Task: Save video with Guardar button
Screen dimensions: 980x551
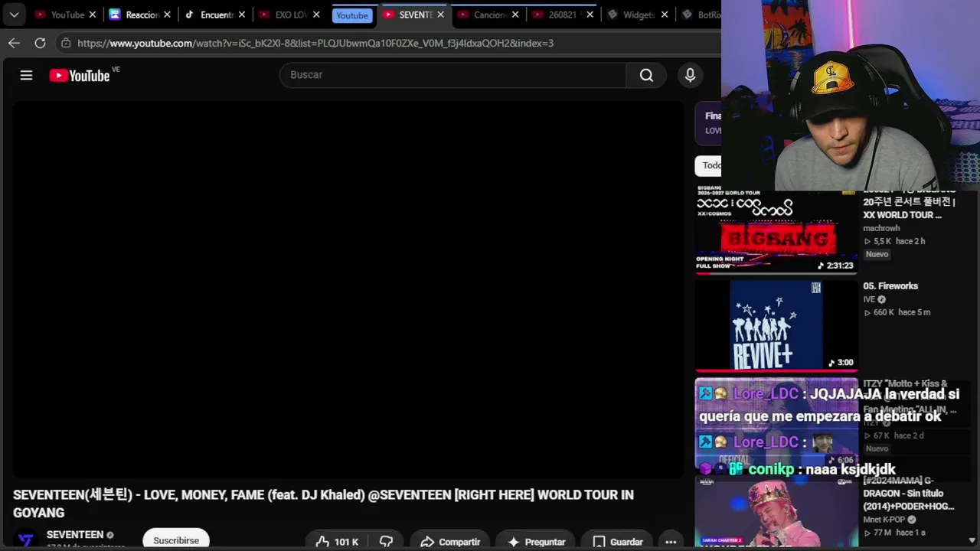Action: (x=617, y=541)
